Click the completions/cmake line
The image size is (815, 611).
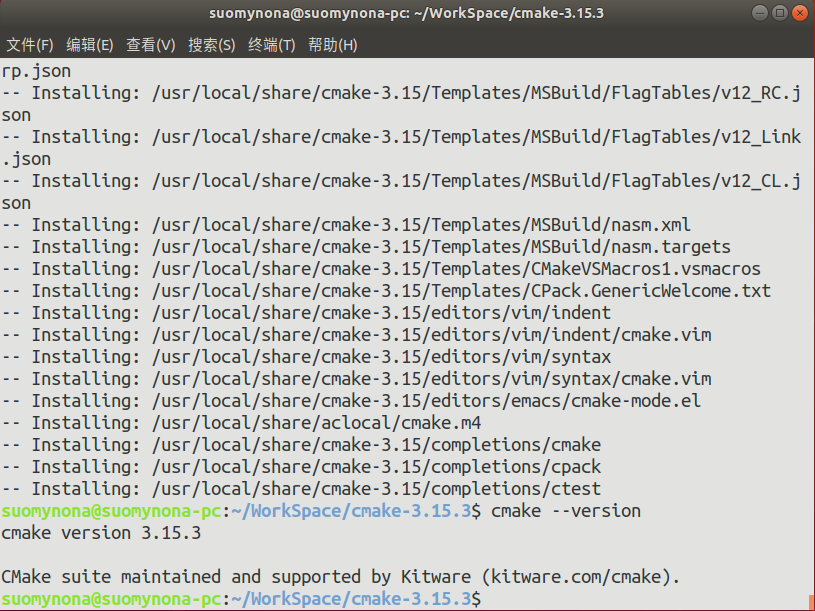pyautogui.click(x=301, y=445)
